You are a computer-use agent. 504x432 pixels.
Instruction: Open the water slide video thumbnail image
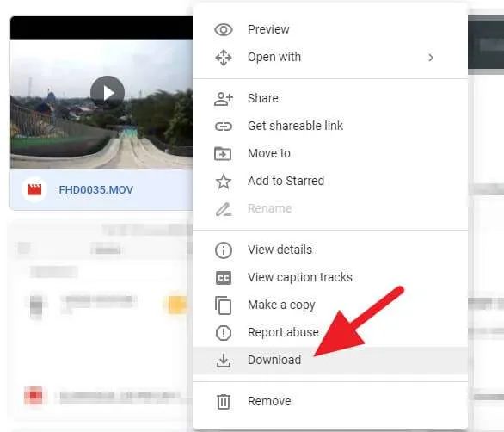click(x=101, y=103)
